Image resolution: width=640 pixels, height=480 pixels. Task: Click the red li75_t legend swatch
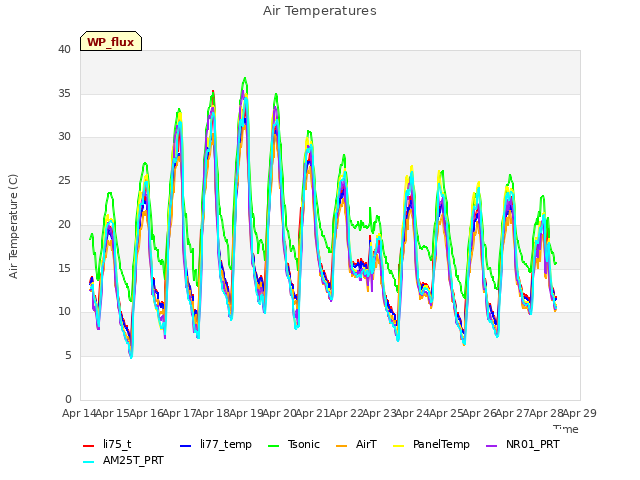[89, 446]
